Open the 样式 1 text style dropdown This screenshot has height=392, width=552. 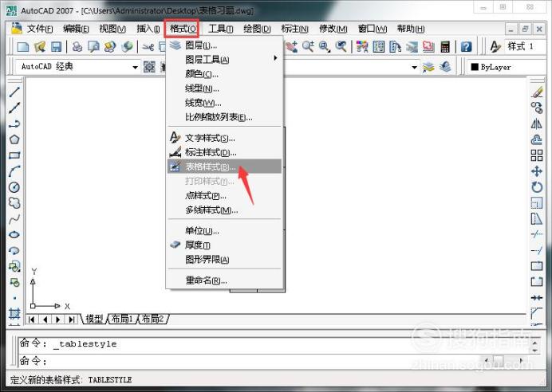526,46
